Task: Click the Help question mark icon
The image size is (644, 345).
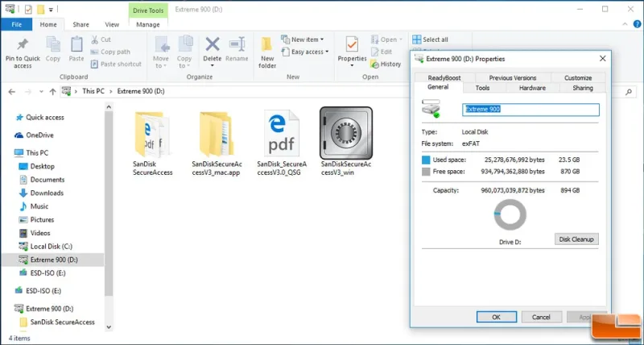Action: coord(637,24)
